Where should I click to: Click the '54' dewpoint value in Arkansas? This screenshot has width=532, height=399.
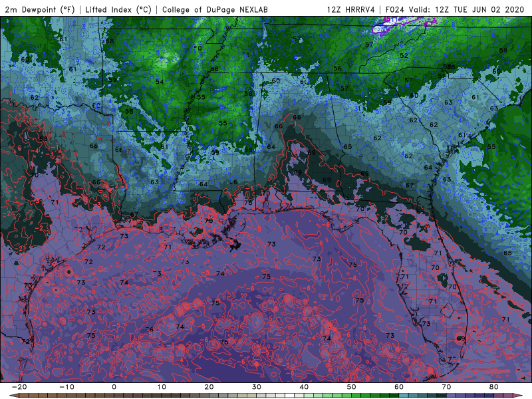(160, 82)
